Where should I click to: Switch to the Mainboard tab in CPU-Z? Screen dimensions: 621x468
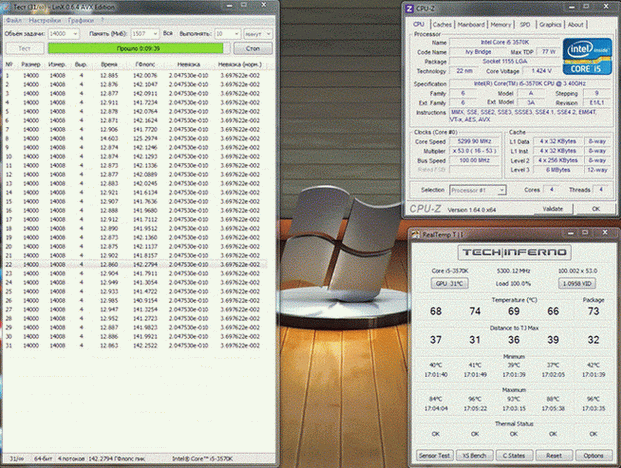click(x=471, y=23)
